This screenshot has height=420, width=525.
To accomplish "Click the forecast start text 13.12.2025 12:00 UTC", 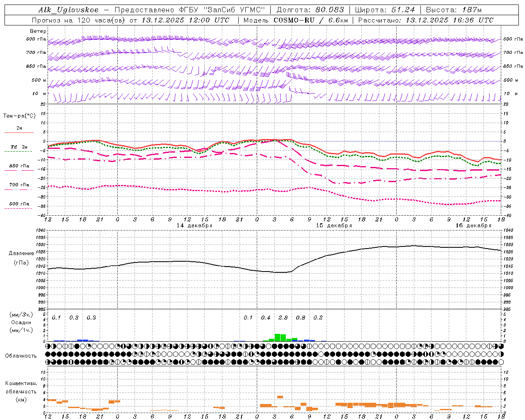I will pyautogui.click(x=185, y=20).
